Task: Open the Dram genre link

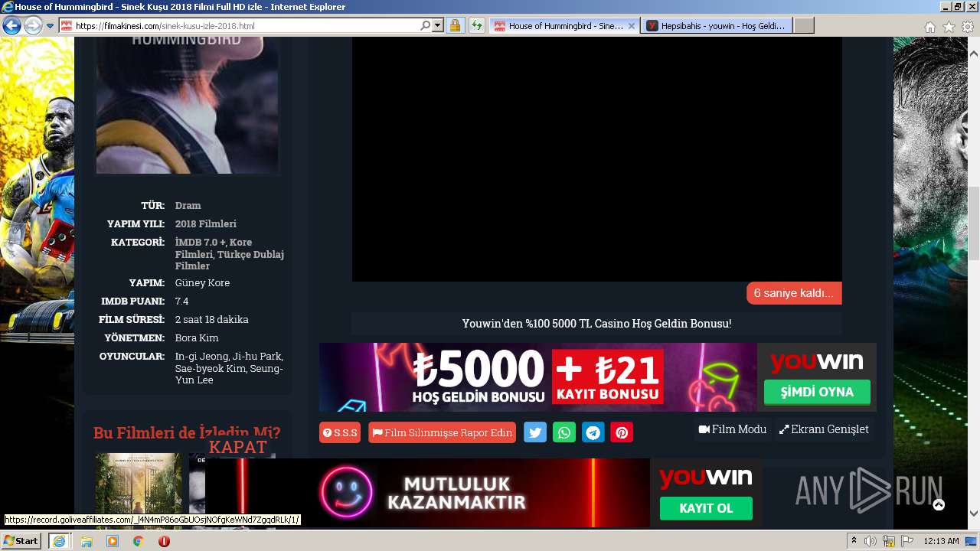Action: pyautogui.click(x=188, y=205)
